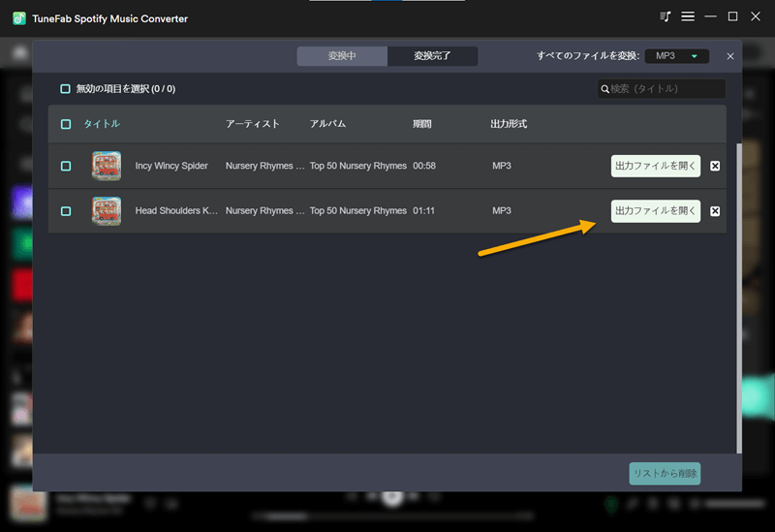Click the 出力形式 column header
This screenshot has width=775, height=532.
[509, 124]
